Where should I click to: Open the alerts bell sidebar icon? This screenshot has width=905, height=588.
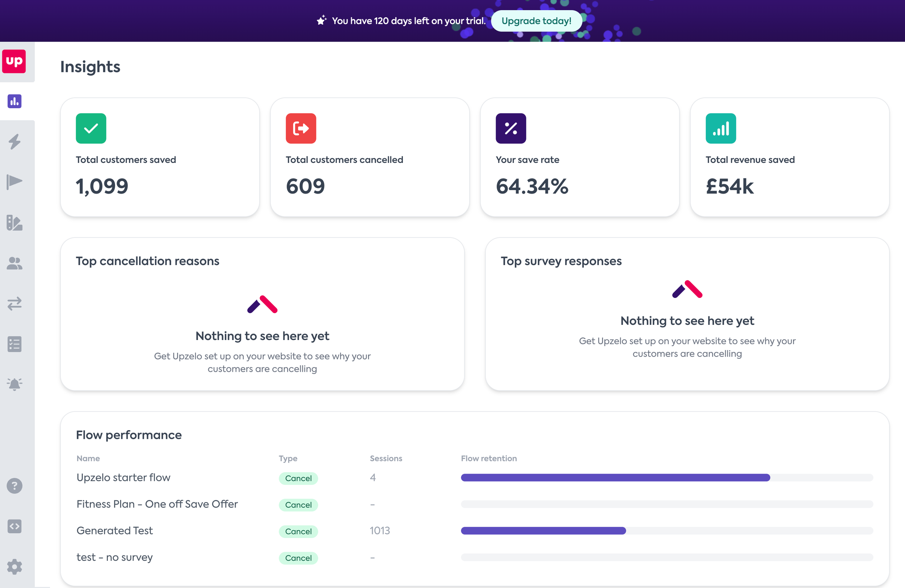pos(14,384)
